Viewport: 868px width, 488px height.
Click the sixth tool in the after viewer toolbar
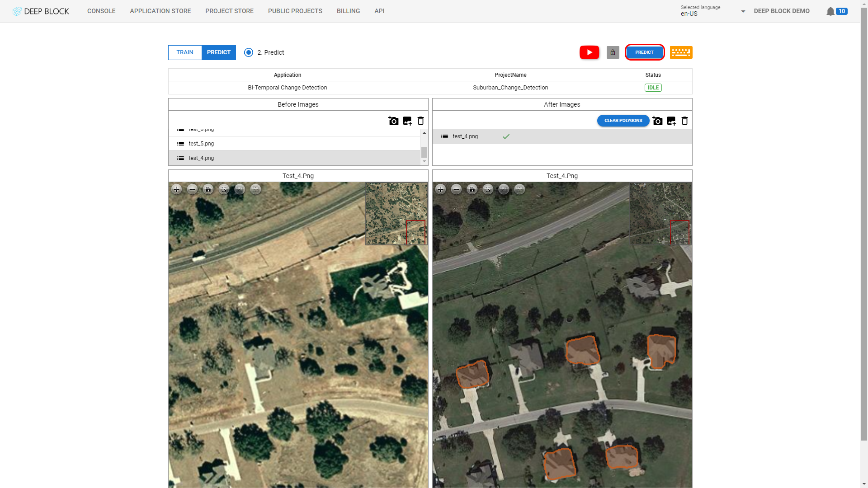[519, 189]
